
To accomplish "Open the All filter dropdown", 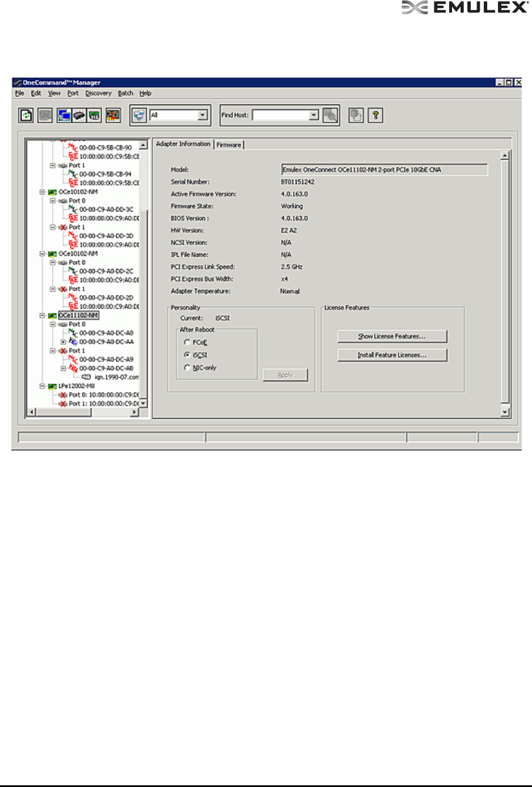I will tap(202, 115).
